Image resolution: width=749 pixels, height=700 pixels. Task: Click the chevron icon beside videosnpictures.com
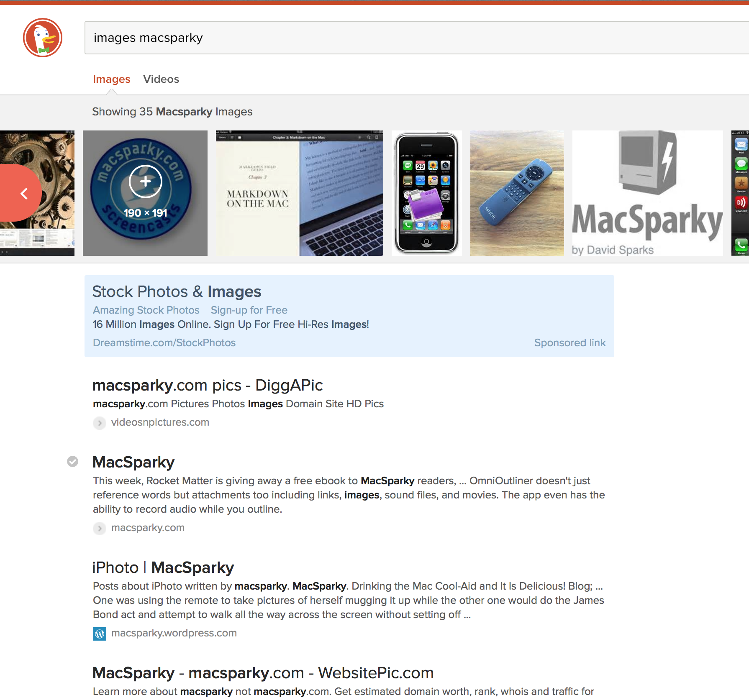(x=100, y=423)
